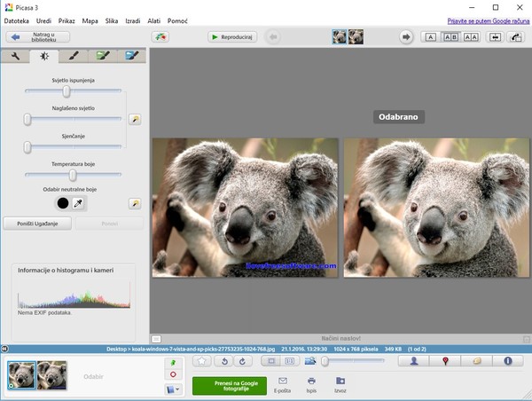Click Prenesi na Google fotografije button

(x=229, y=385)
